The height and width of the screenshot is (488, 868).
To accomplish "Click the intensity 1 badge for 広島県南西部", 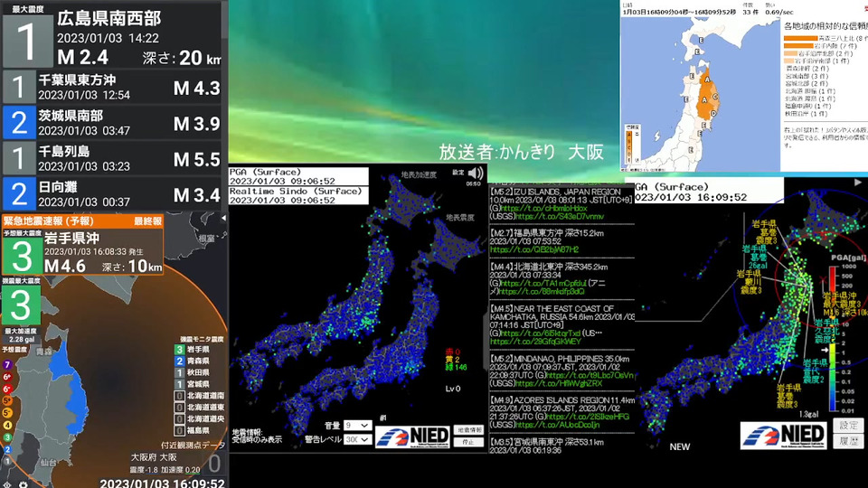I will pyautogui.click(x=28, y=41).
